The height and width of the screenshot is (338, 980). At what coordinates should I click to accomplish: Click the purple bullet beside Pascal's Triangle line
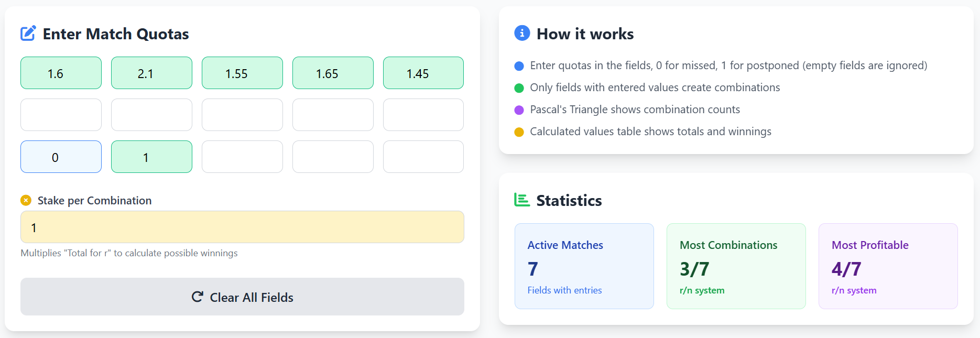519,110
